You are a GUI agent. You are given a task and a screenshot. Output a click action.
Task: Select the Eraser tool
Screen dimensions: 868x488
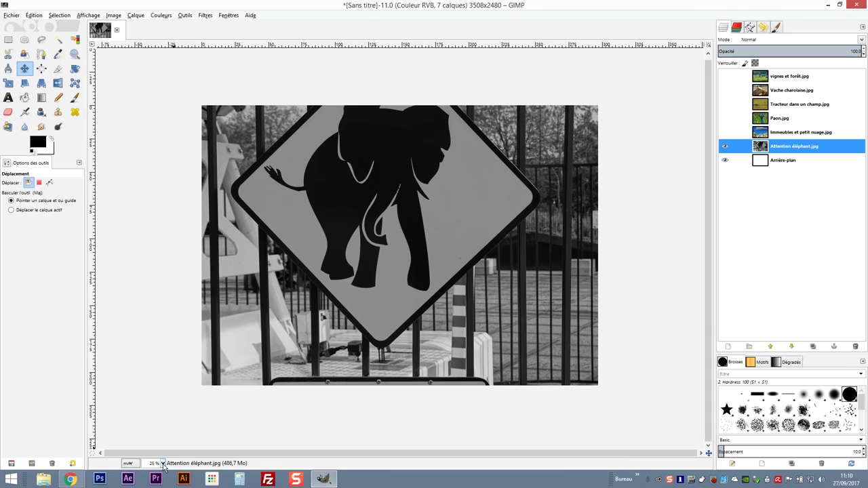click(x=8, y=112)
